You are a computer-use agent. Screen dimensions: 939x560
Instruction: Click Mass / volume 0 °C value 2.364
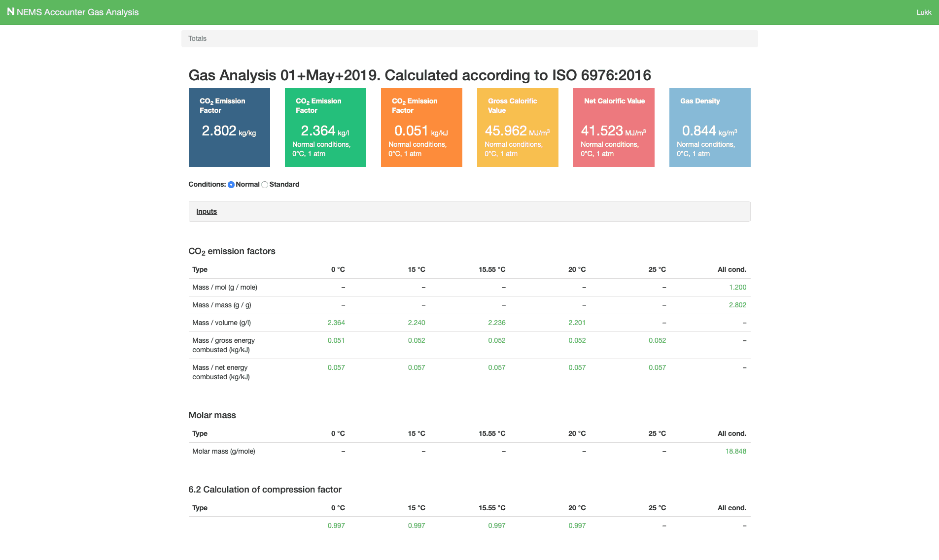pos(336,323)
